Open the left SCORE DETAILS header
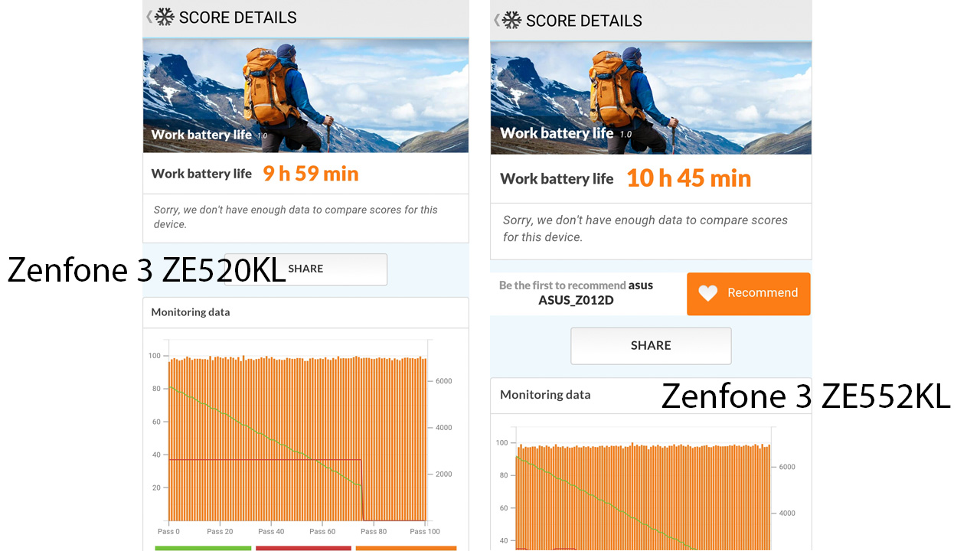Image resolution: width=980 pixels, height=551 pixels. (x=236, y=17)
